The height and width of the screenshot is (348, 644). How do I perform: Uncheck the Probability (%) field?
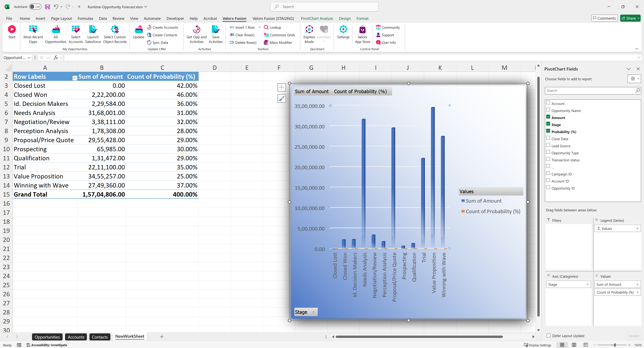click(548, 131)
